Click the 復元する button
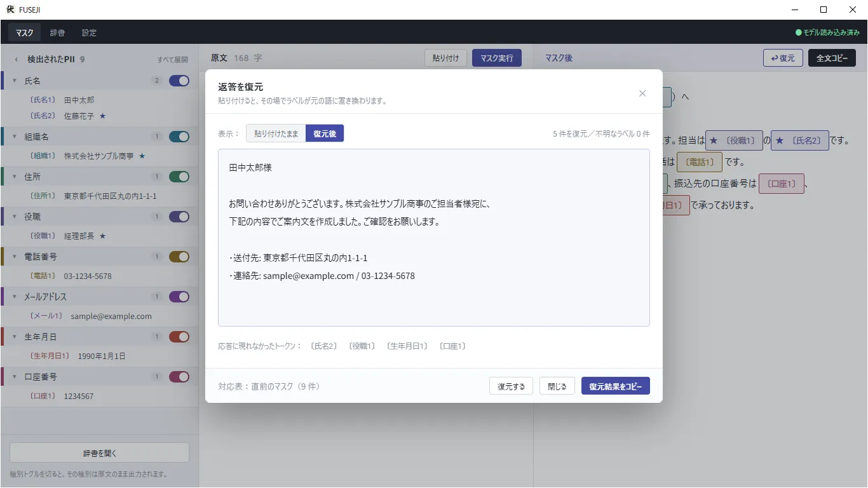 511,386
